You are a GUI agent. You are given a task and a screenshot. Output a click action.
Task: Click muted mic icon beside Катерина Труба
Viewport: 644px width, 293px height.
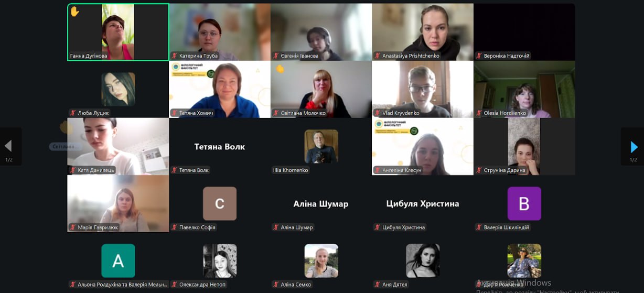(x=175, y=56)
